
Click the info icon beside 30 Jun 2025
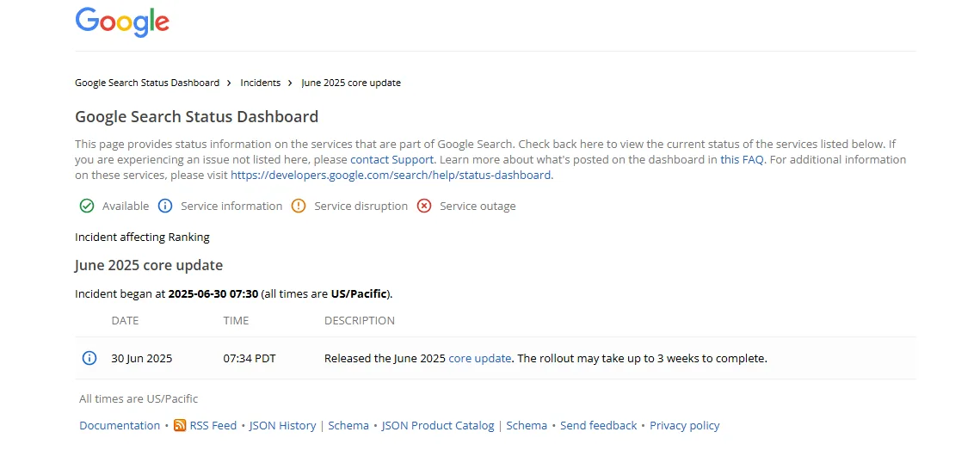(89, 358)
